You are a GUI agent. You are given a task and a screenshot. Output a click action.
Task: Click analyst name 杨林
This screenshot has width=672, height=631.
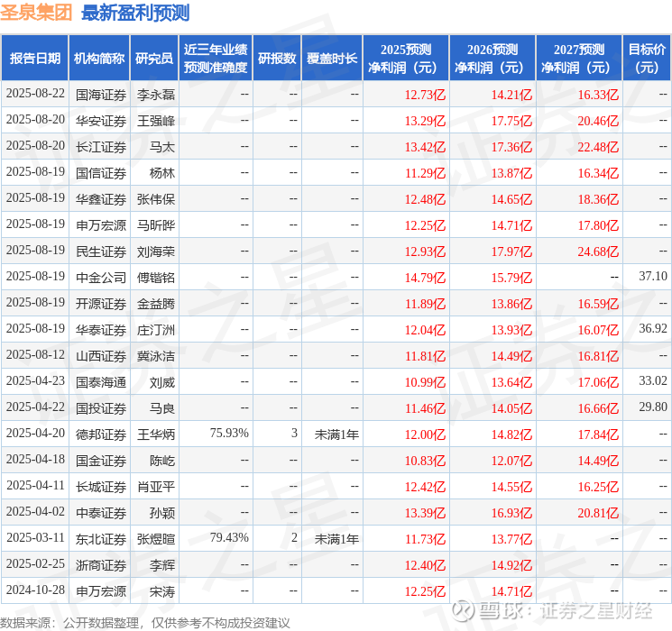(x=162, y=173)
